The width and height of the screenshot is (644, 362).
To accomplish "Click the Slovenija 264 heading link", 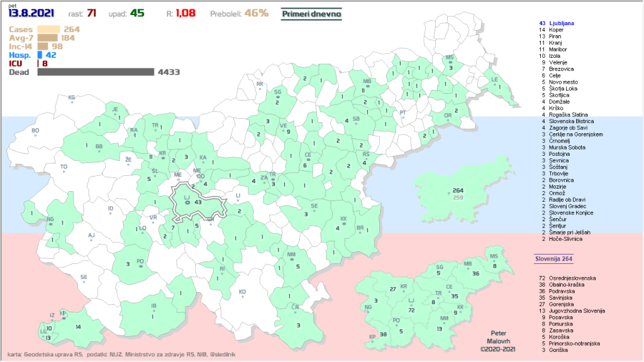I will pyautogui.click(x=553, y=258).
